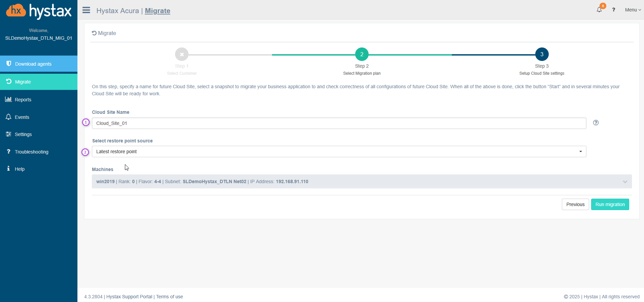Click the Cloud Site Name help icon
The height and width of the screenshot is (302, 644).
596,123
